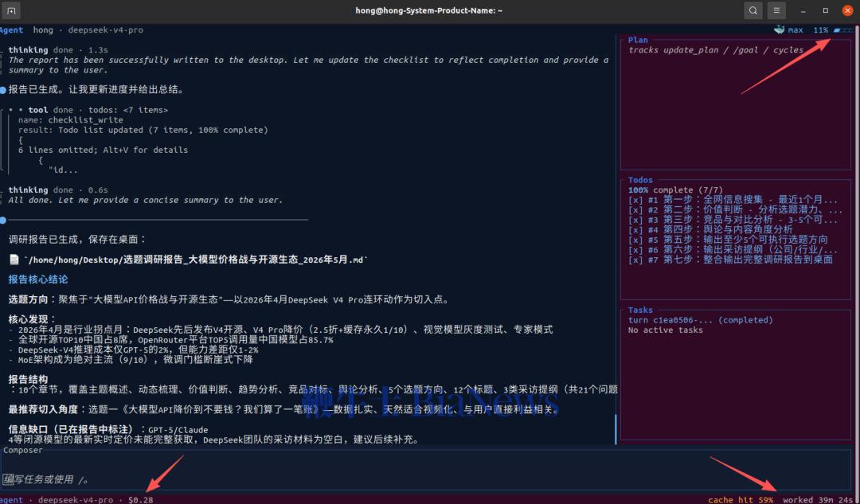Toggle todo #3 第三步 竞品与对比分析 checkbox

click(x=635, y=220)
